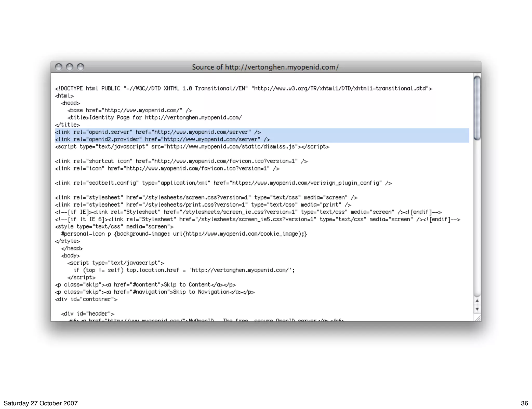Image resolution: width=532 pixels, height=409 pixels.
Task: Click the scrollbar up arrow
Action: point(477,301)
